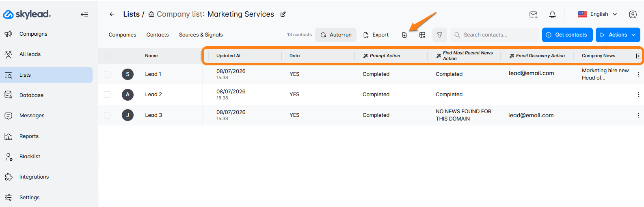Image resolution: width=644 pixels, height=207 pixels.
Task: Open user profile icon
Action: (x=633, y=14)
